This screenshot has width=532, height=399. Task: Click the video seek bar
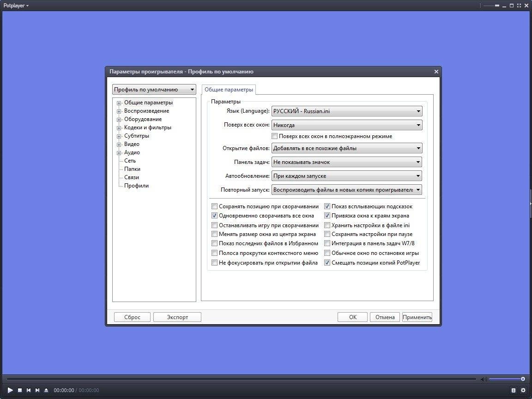coord(241,379)
